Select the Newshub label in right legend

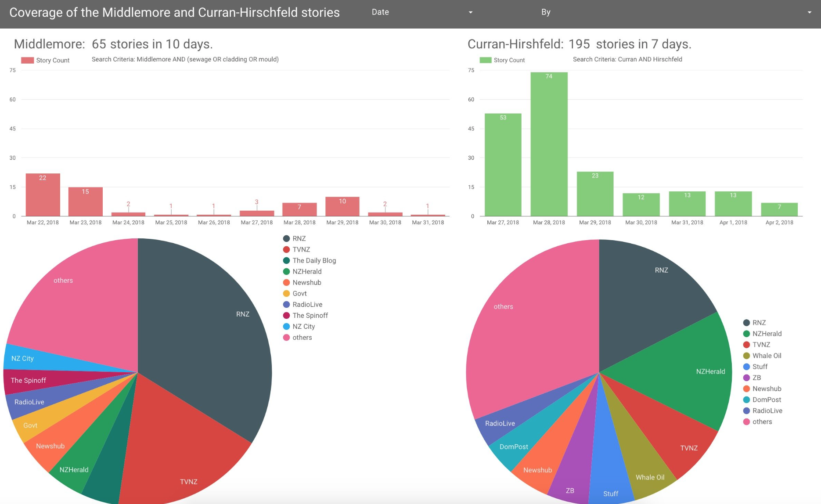(767, 389)
